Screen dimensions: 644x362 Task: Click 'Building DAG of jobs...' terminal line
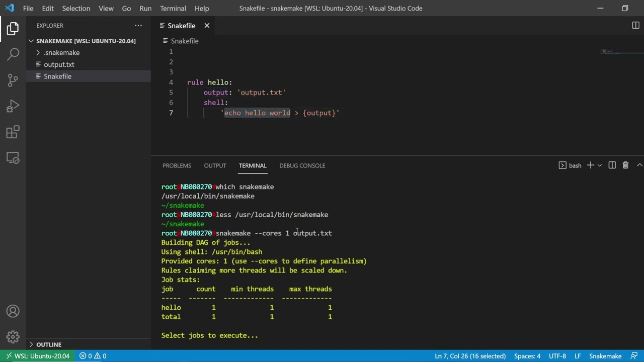tap(205, 242)
